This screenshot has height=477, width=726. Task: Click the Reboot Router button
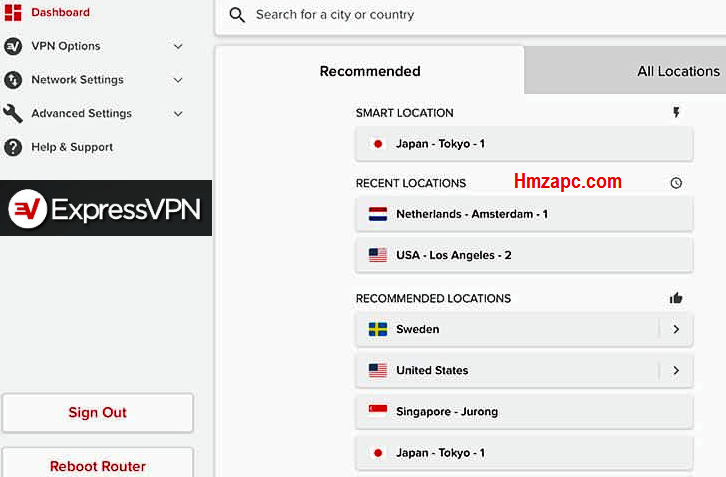tap(98, 463)
